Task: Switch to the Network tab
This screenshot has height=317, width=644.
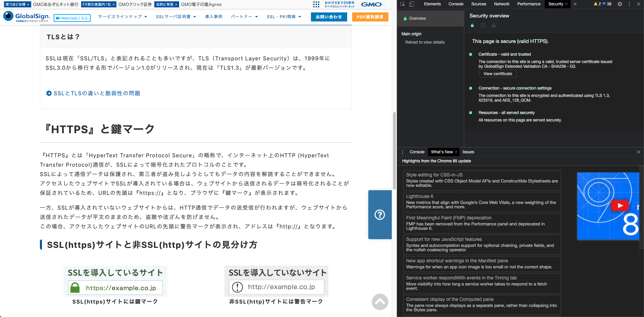Action: (x=501, y=4)
